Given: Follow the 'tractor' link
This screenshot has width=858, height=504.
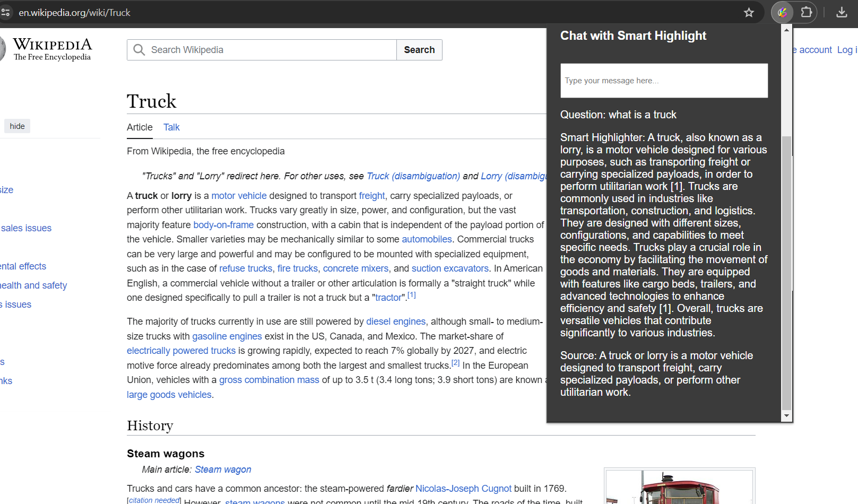Looking at the screenshot, I should 388,298.
